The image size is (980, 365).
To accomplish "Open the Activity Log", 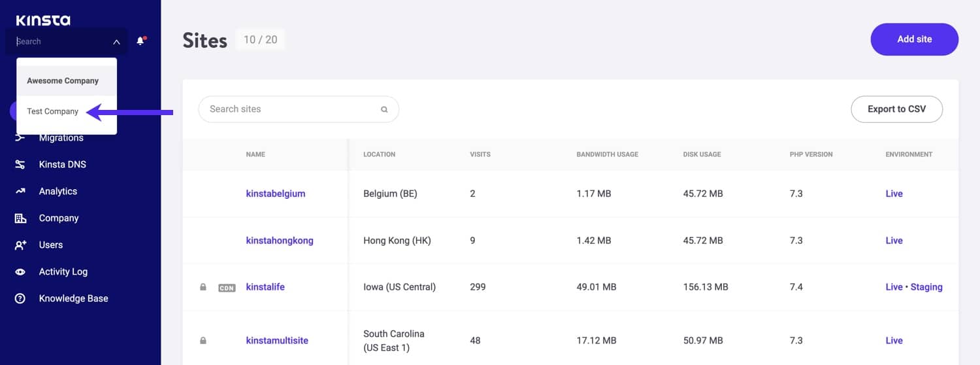I will pos(63,271).
